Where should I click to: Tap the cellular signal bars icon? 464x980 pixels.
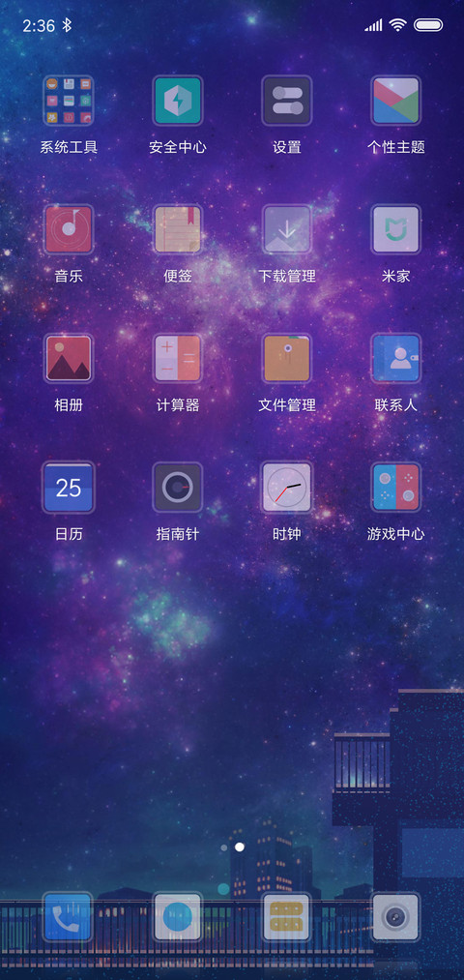coord(373,25)
